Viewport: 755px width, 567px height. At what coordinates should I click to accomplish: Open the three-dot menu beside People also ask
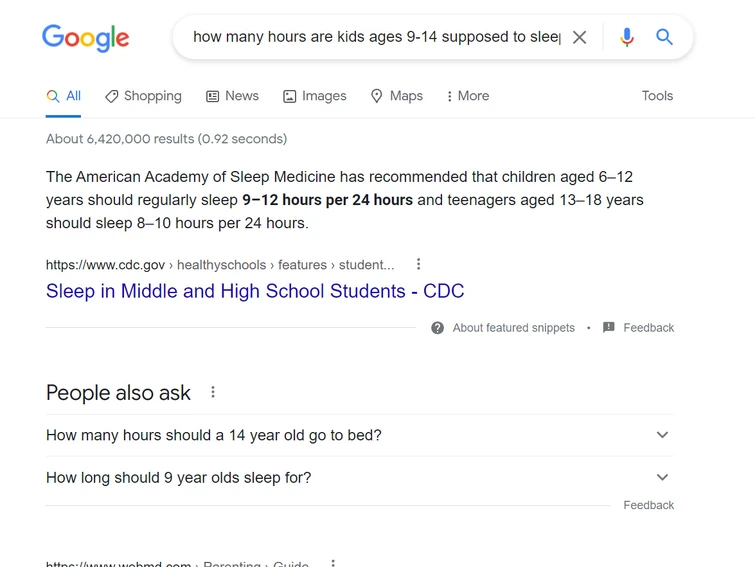pyautogui.click(x=213, y=393)
